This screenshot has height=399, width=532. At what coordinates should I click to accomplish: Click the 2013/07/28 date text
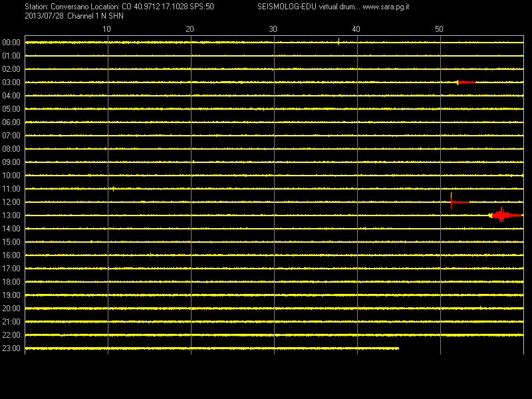(x=44, y=16)
